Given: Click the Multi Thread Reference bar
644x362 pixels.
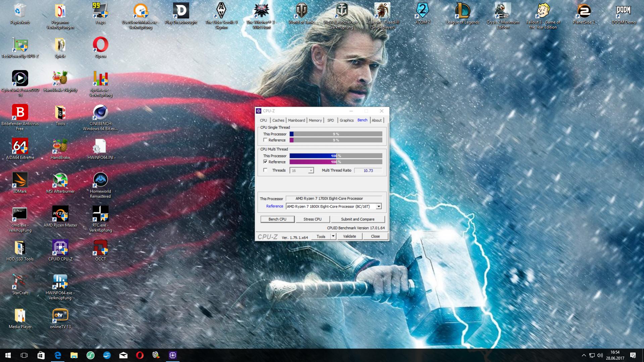Looking at the screenshot, I should (x=336, y=162).
